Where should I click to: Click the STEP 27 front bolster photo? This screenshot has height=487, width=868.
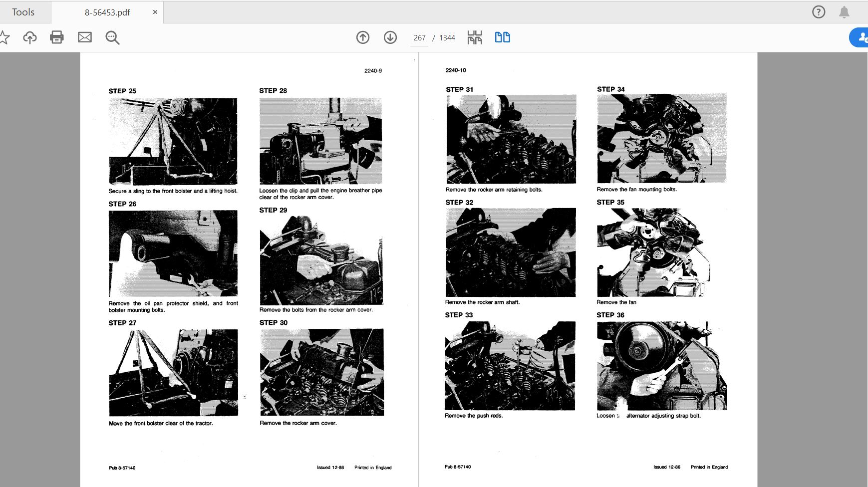[174, 373]
